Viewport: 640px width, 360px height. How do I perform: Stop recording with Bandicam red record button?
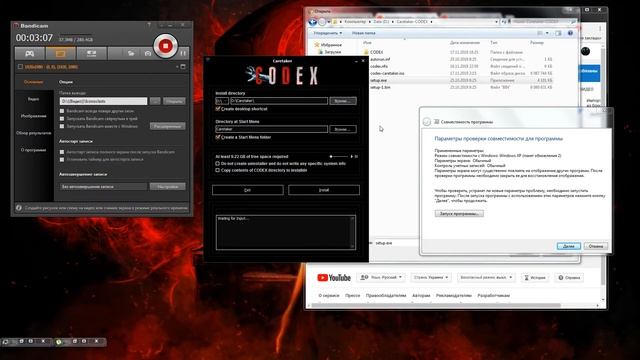pyautogui.click(x=165, y=46)
